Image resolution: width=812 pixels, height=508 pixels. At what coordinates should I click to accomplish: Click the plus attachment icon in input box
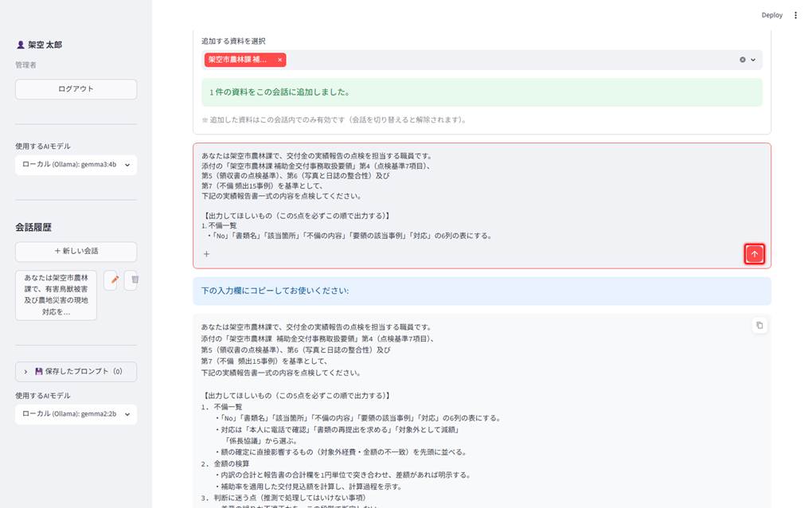coord(207,254)
